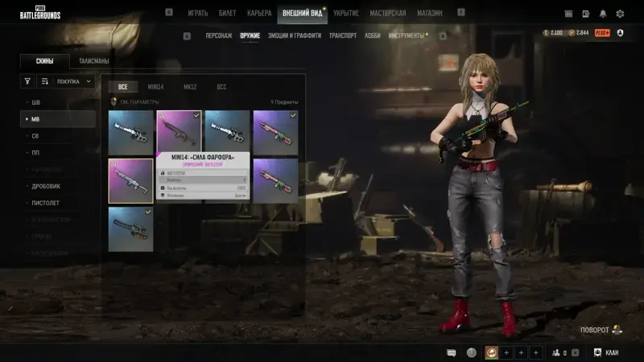The image size is (644, 362).
Task: Open the ИНСТРУМЕНТЫ sub-tab
Action: pos(407,35)
